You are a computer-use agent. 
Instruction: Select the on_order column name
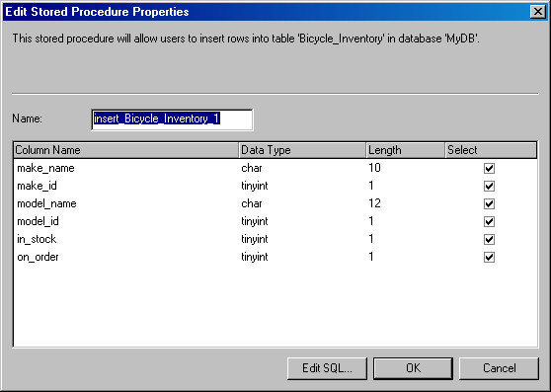coord(38,257)
